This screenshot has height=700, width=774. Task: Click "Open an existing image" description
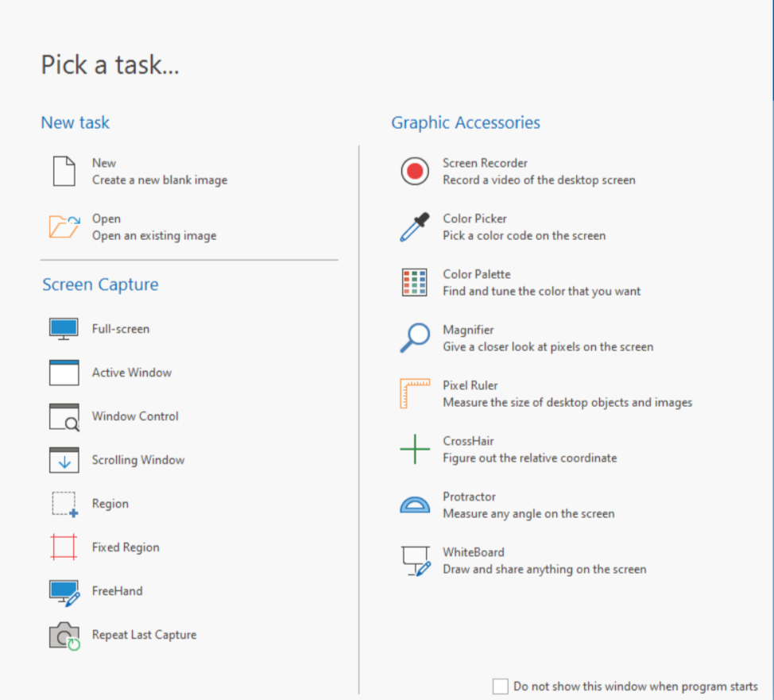tap(154, 236)
